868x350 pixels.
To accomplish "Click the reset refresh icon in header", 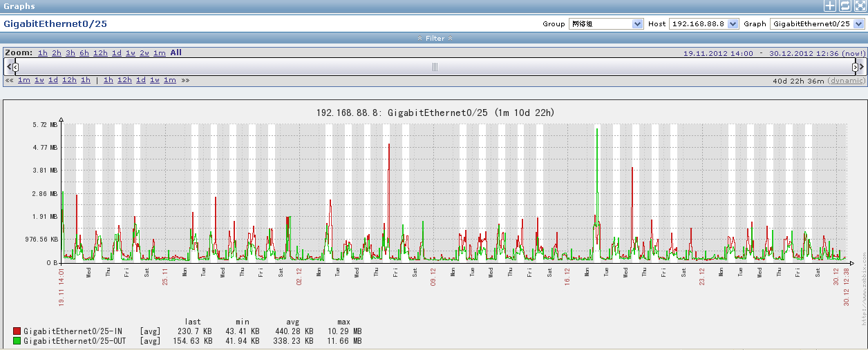I will pyautogui.click(x=845, y=6).
